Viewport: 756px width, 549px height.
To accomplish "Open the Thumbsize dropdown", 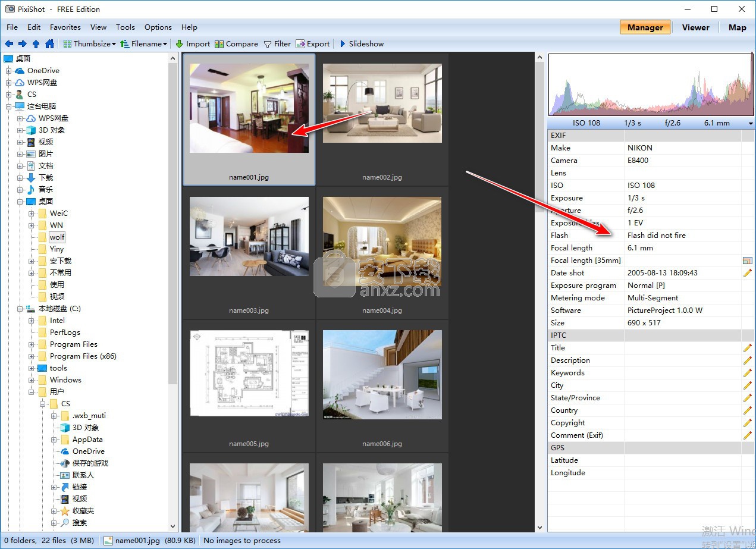I will (x=90, y=44).
